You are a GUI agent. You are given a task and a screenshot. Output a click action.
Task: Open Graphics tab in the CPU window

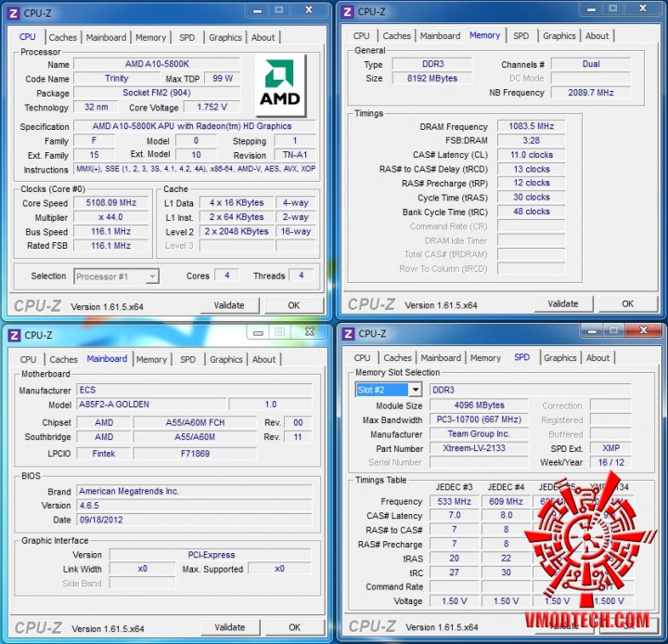point(225,37)
